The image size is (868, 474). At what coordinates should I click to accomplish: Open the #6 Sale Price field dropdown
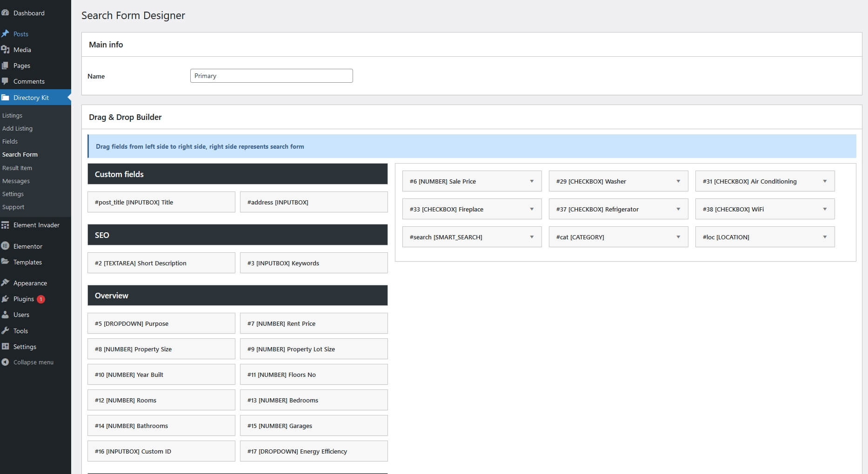tap(532, 181)
